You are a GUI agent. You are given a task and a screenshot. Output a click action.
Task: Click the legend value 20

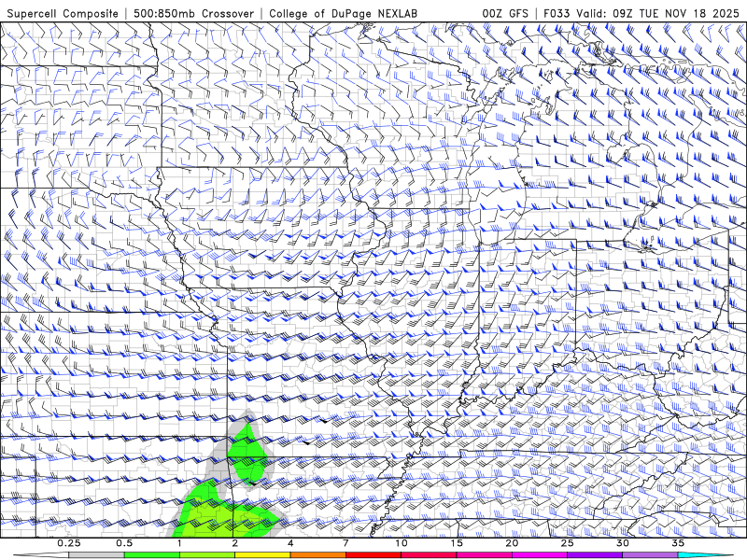point(512,543)
